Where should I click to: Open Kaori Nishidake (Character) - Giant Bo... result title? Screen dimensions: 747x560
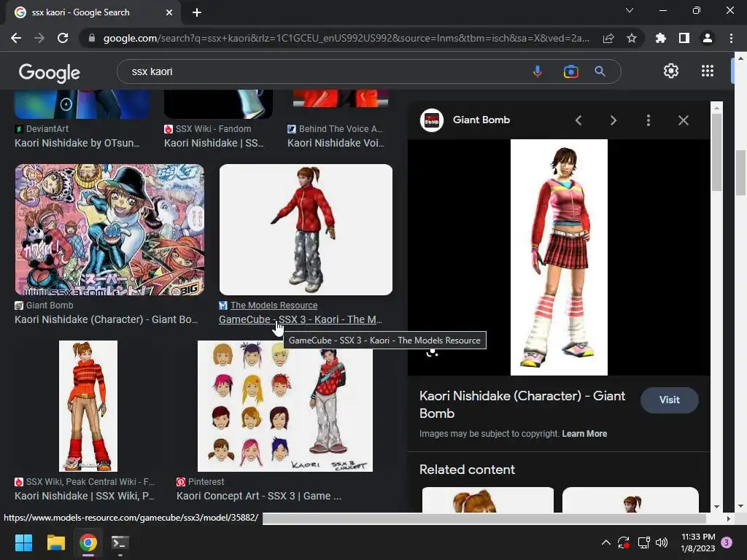click(106, 319)
